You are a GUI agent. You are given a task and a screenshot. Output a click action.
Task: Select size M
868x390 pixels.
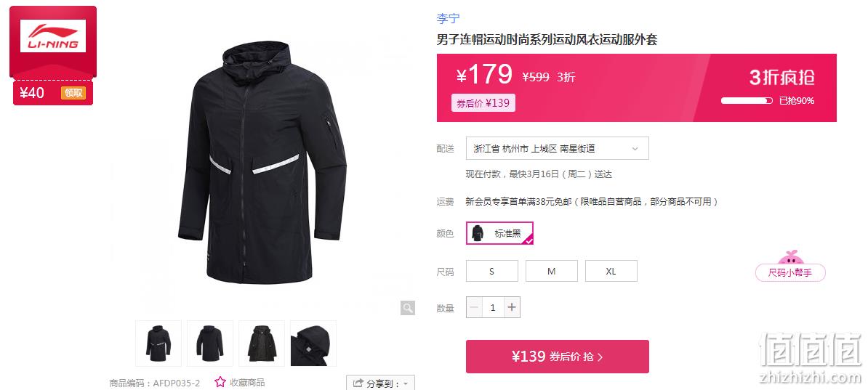click(551, 271)
